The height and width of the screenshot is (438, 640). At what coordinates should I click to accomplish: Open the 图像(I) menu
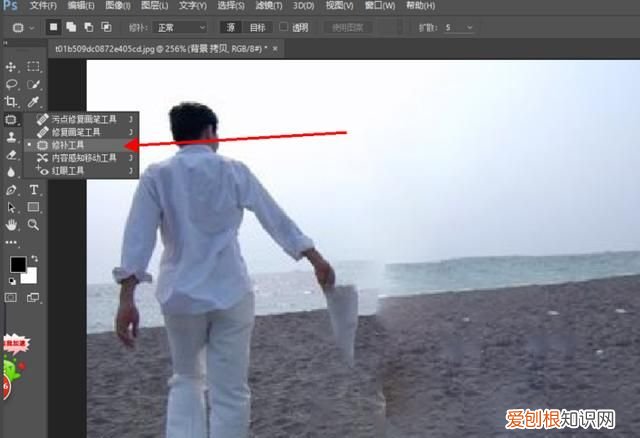118,6
